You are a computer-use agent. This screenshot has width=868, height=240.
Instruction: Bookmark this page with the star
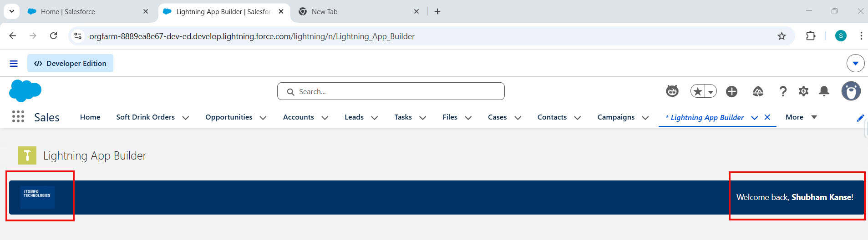coord(782,36)
